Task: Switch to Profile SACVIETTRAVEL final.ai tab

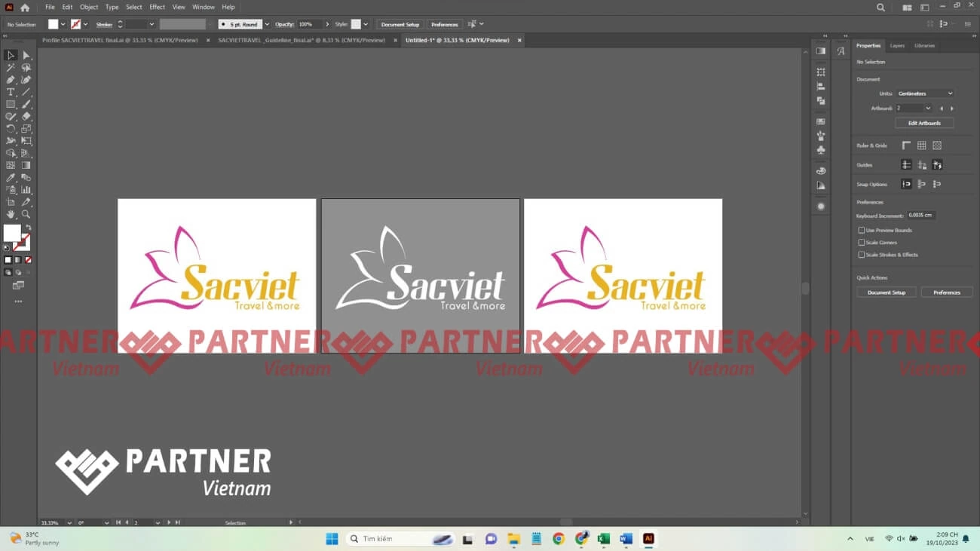Action: coord(120,40)
